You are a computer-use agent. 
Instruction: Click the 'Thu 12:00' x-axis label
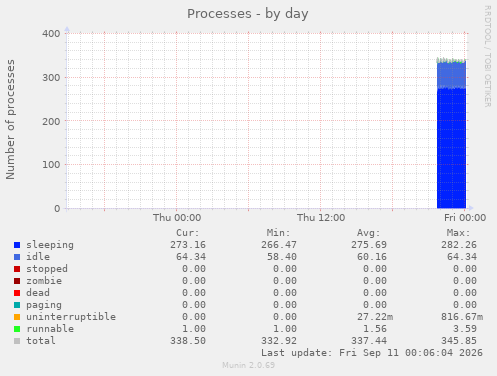(x=321, y=218)
